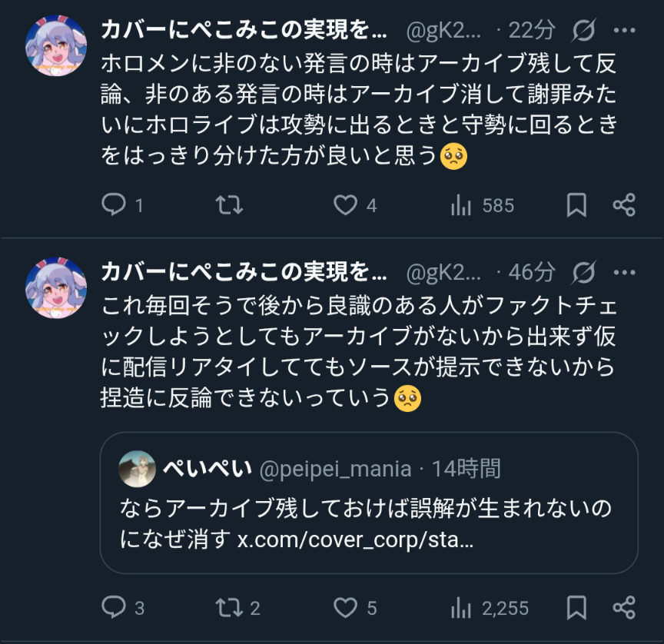View analytics showing 2,255 views
Screen dimensions: 664x644
click(x=461, y=608)
